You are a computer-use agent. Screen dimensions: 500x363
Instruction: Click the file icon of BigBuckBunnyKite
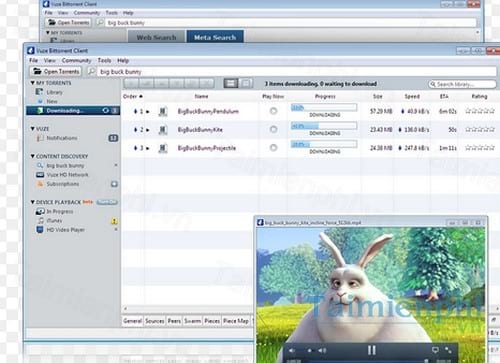[163, 130]
